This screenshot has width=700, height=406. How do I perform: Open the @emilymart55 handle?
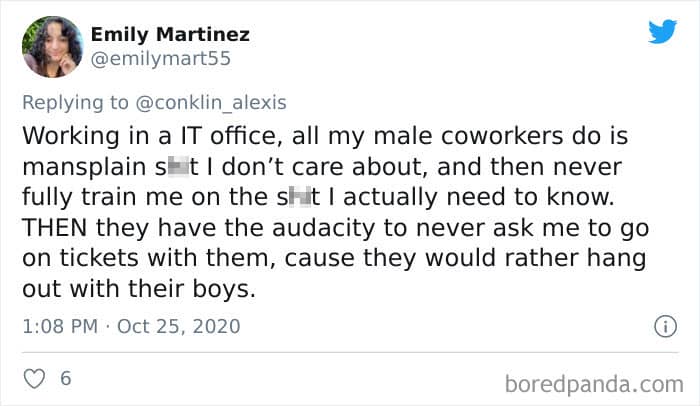pos(160,58)
